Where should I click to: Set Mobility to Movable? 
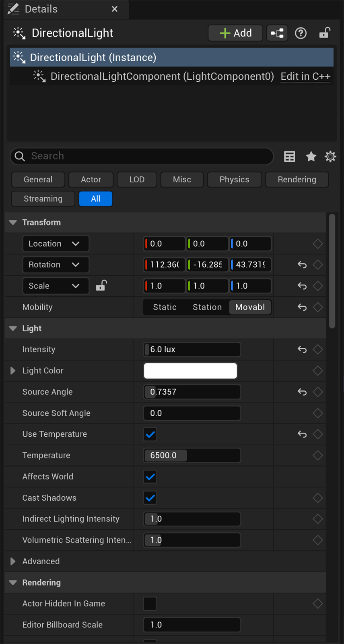[250, 307]
